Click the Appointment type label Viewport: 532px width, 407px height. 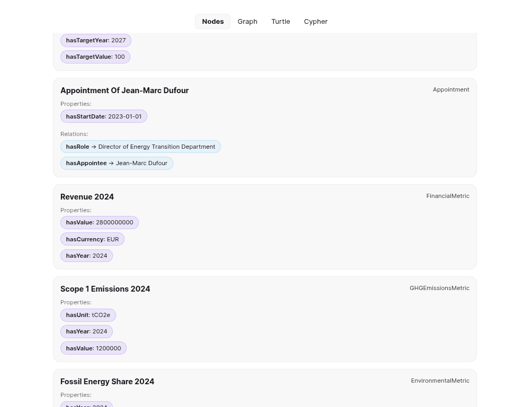451,89
